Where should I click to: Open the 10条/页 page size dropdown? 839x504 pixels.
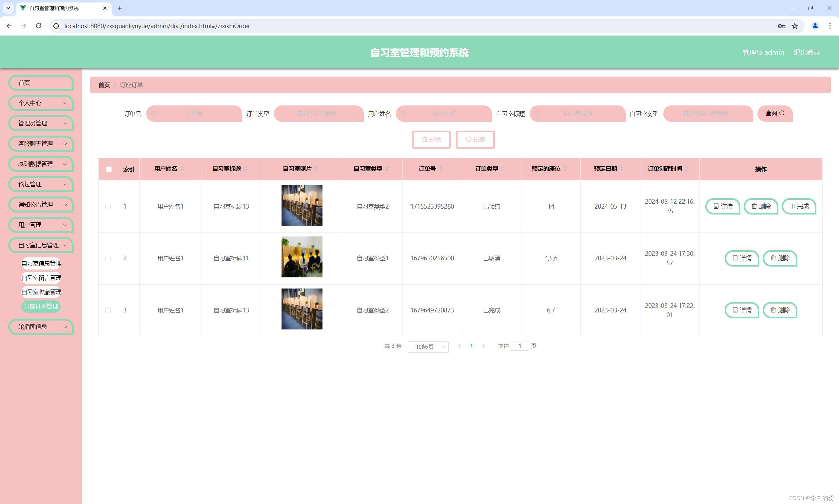[x=428, y=347]
